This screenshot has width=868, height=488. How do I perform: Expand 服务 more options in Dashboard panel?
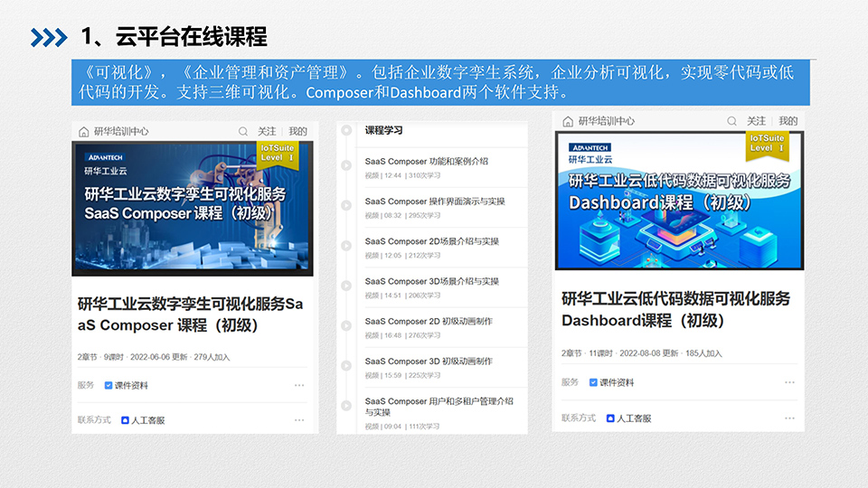(789, 382)
